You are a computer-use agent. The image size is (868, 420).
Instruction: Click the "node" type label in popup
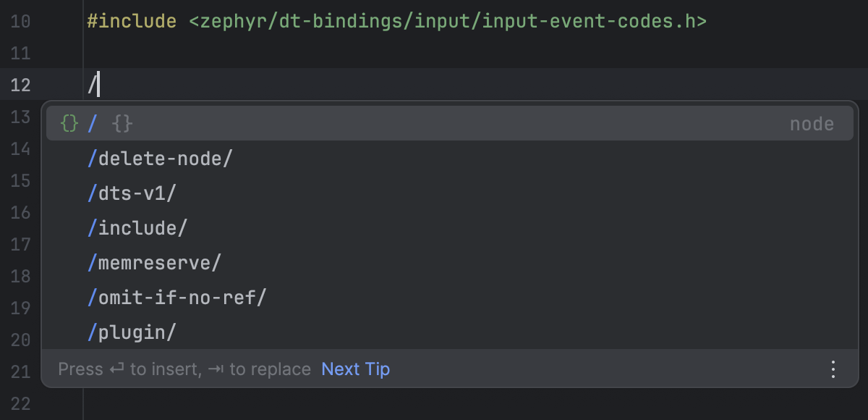coord(812,124)
